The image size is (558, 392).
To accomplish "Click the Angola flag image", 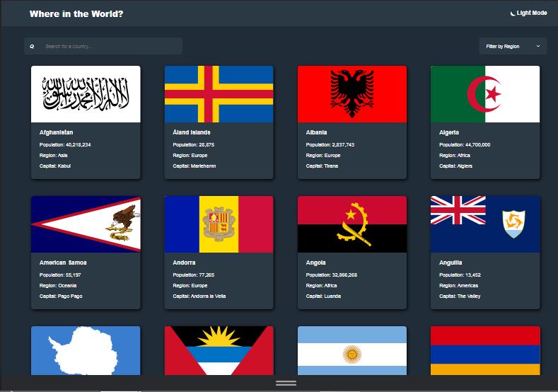I will [351, 224].
